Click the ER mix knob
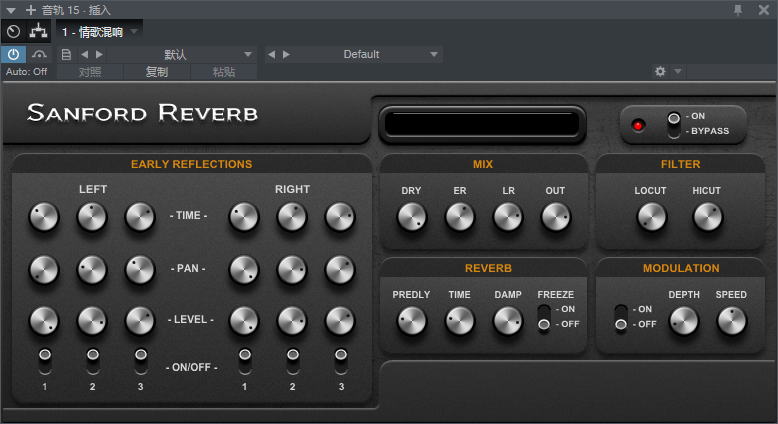Image resolution: width=778 pixels, height=424 pixels. (460, 217)
